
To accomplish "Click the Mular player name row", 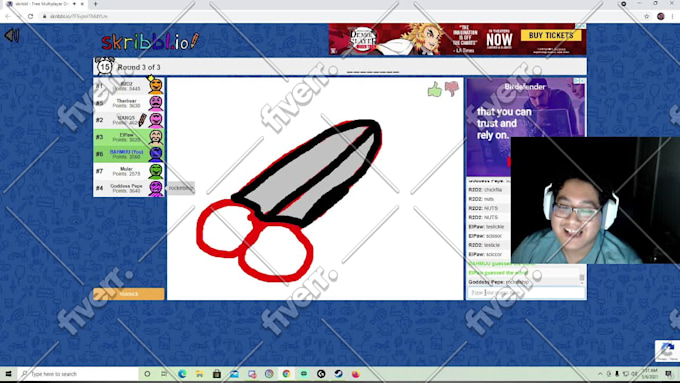I will point(129,171).
